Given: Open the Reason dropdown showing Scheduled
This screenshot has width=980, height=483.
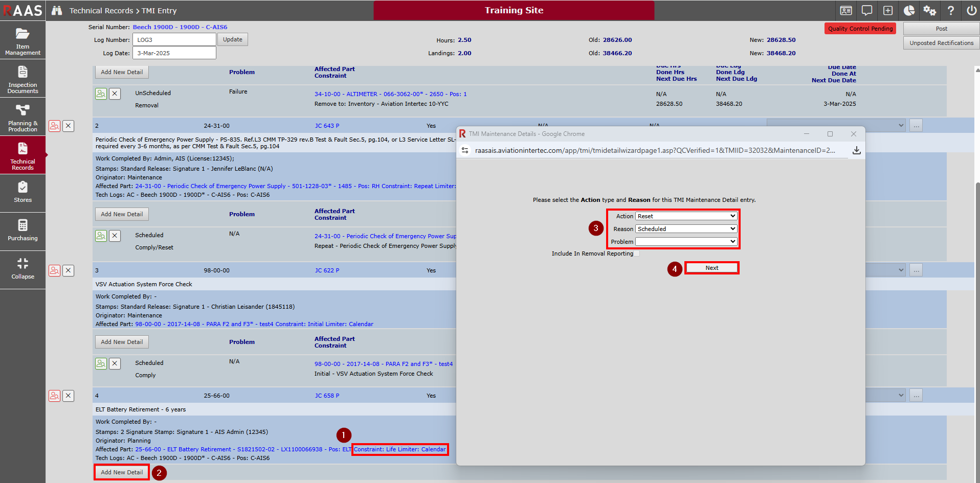Looking at the screenshot, I should [x=686, y=229].
